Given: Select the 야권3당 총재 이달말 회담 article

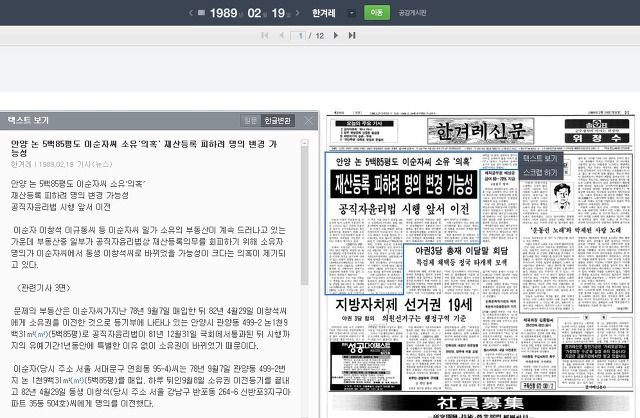Looking at the screenshot, I should click(x=461, y=251).
